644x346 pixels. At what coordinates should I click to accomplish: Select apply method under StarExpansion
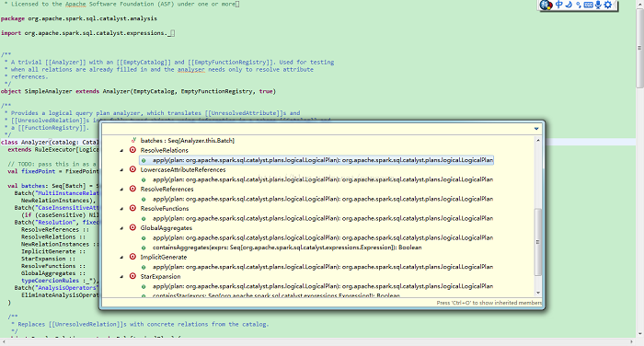[323, 286]
